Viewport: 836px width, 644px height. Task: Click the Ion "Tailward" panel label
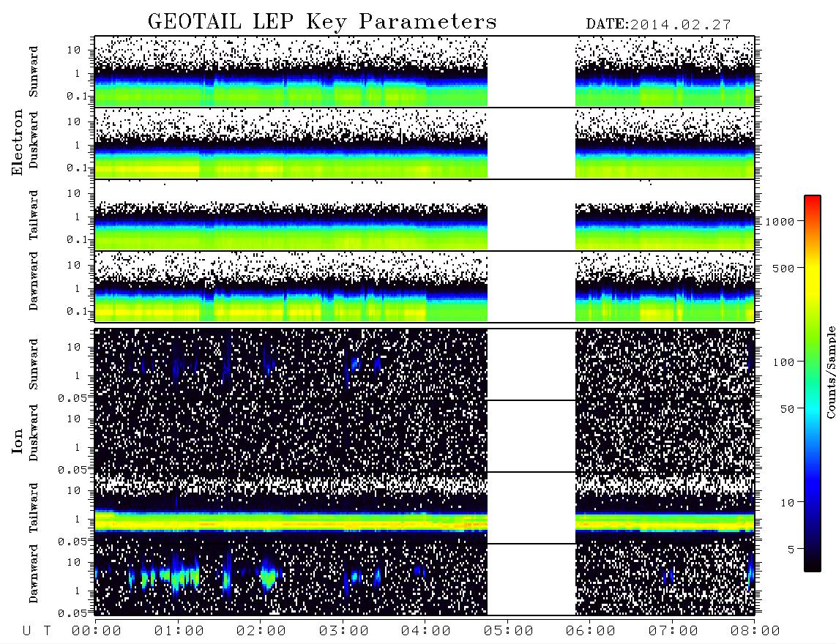click(x=34, y=508)
